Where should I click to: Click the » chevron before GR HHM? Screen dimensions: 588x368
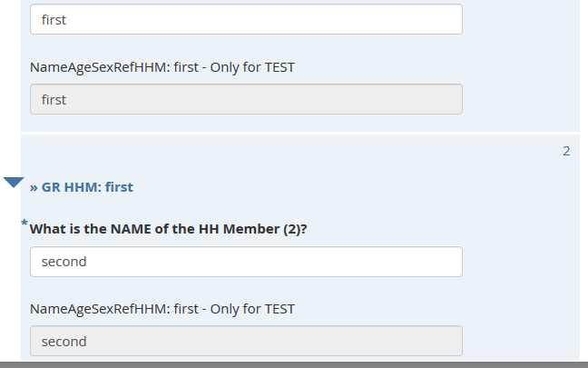pyautogui.click(x=34, y=187)
